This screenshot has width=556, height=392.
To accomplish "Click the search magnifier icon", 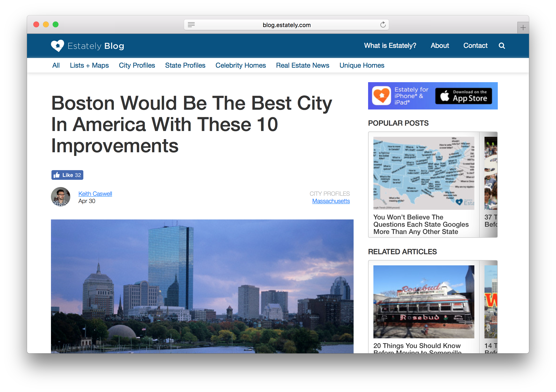I will tap(501, 46).
